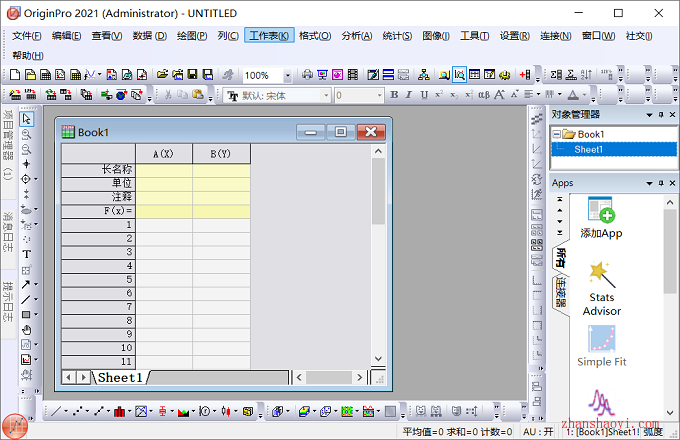Click the worksheet vertical scrollbar down arrow
Viewport: 680px width, 440px height.
(x=378, y=359)
